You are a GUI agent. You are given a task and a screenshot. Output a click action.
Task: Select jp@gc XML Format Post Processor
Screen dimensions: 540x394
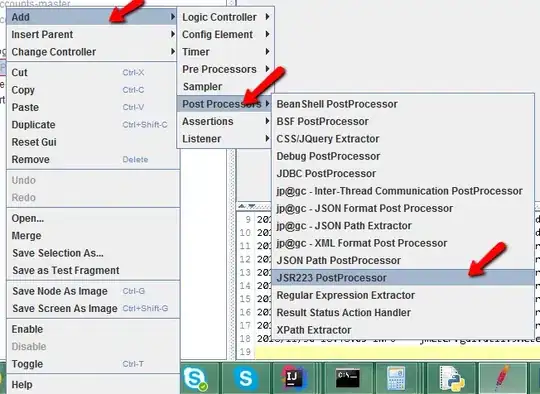(x=404, y=243)
